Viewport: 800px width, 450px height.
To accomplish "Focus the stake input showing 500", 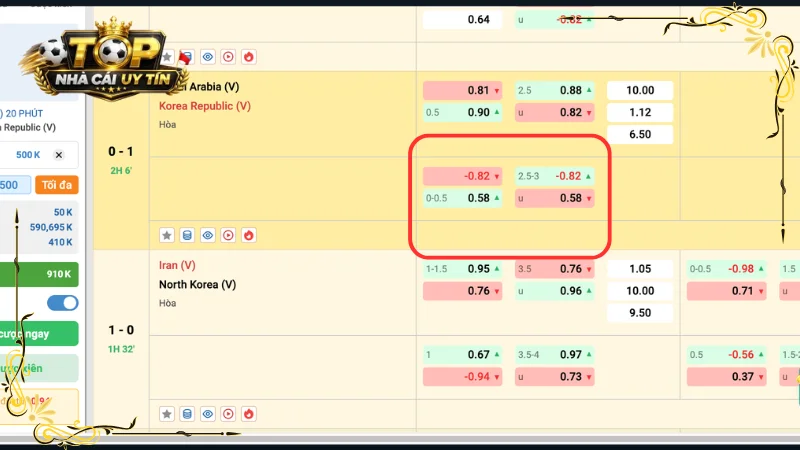I will click(14, 185).
